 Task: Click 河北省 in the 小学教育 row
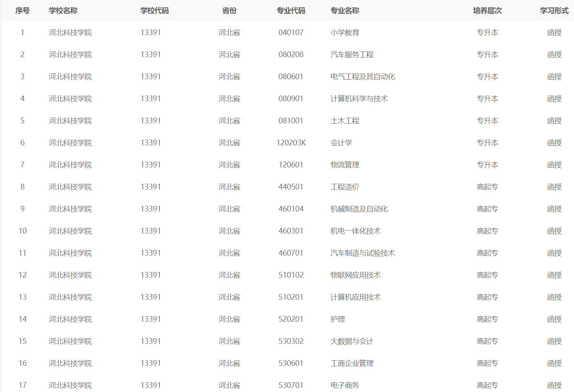point(229,33)
